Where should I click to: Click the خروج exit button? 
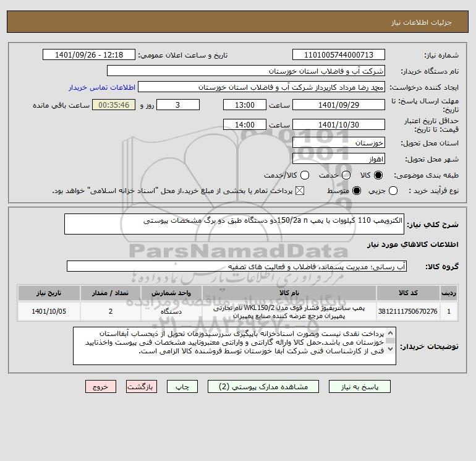(101, 387)
